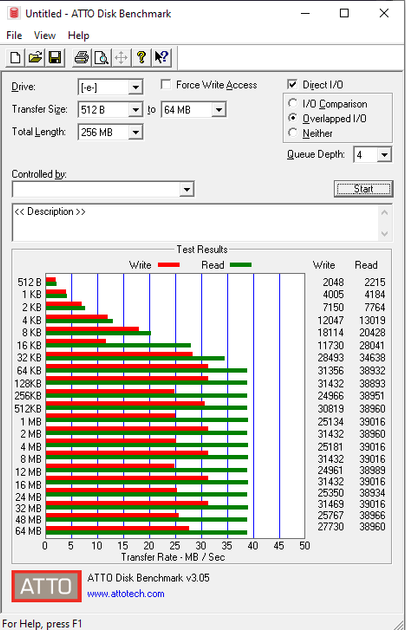This screenshot has width=406, height=630.
Task: Choose the Neither radio option
Action: click(x=293, y=133)
